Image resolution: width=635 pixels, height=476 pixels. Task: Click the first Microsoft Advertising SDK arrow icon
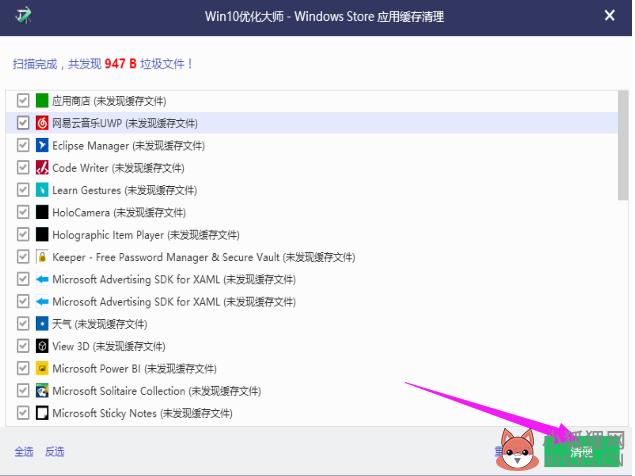point(42,279)
